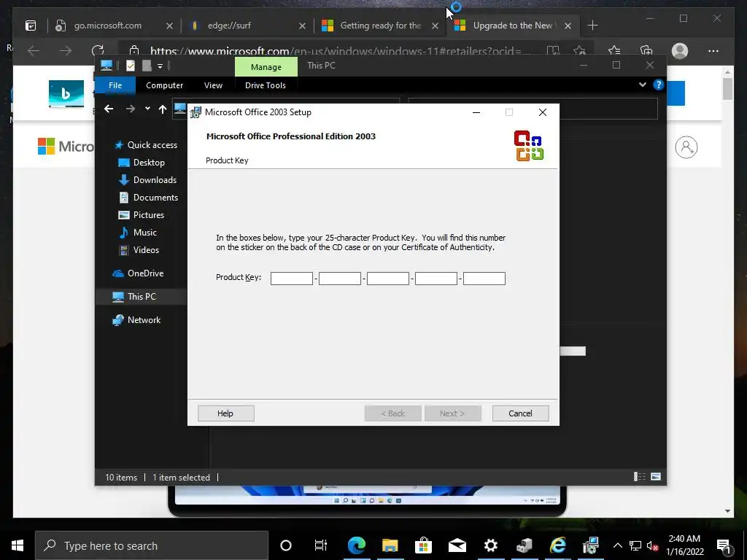The height and width of the screenshot is (560, 747).
Task: Open File Explorer help question icon
Action: 659,85
